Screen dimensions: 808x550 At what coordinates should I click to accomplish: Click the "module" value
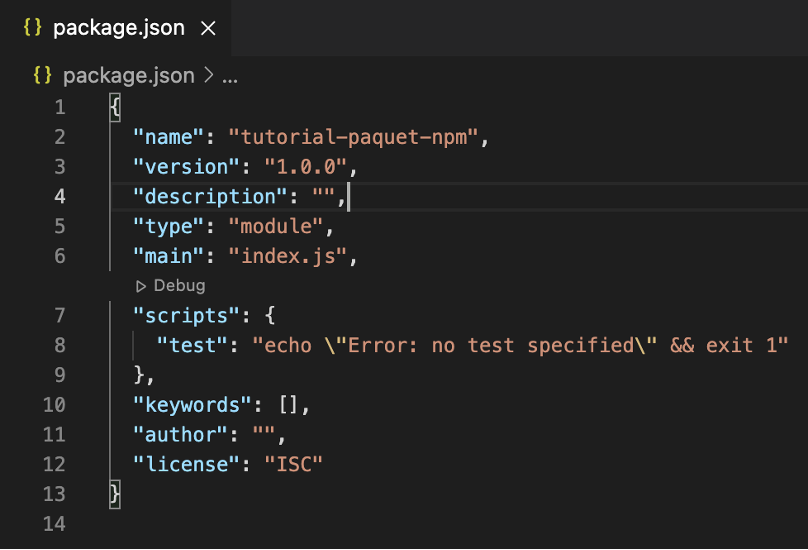(x=276, y=227)
